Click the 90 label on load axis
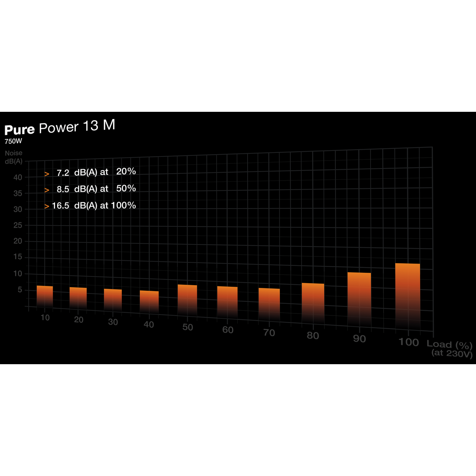Screen dimensions: 476x476 tap(359, 339)
